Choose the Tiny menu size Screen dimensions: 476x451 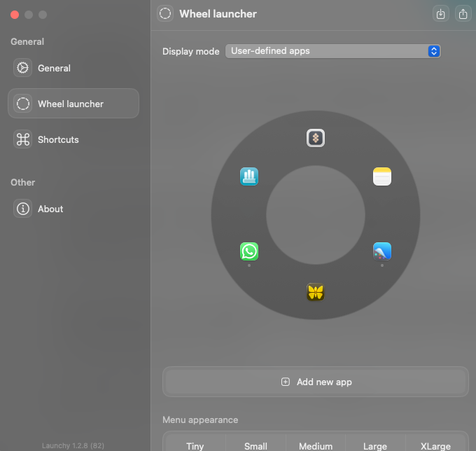click(195, 446)
